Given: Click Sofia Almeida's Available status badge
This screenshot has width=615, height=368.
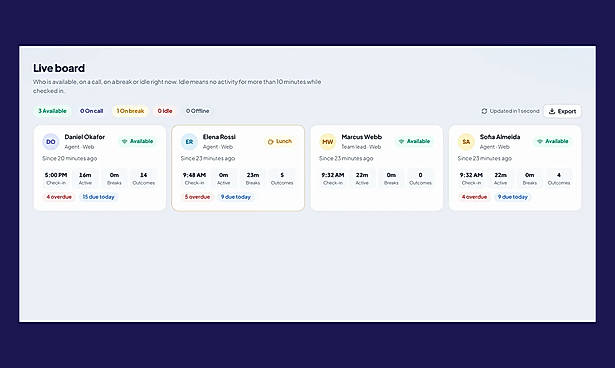Looking at the screenshot, I should (553, 141).
